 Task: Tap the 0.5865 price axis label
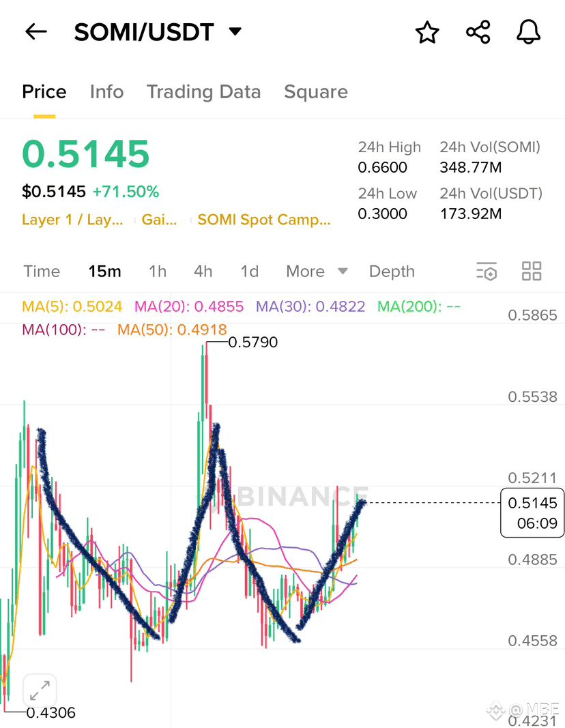pyautogui.click(x=532, y=315)
